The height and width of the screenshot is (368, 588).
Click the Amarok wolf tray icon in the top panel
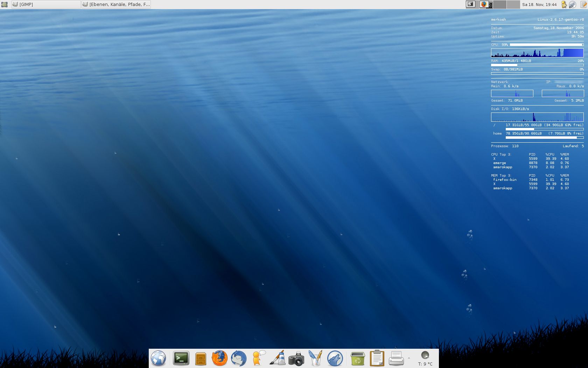tap(572, 5)
